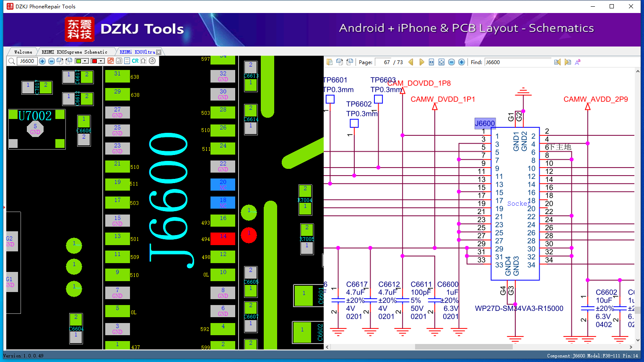This screenshot has height=362, width=644.
Task: Click the schematic Find text field
Action: [x=518, y=62]
